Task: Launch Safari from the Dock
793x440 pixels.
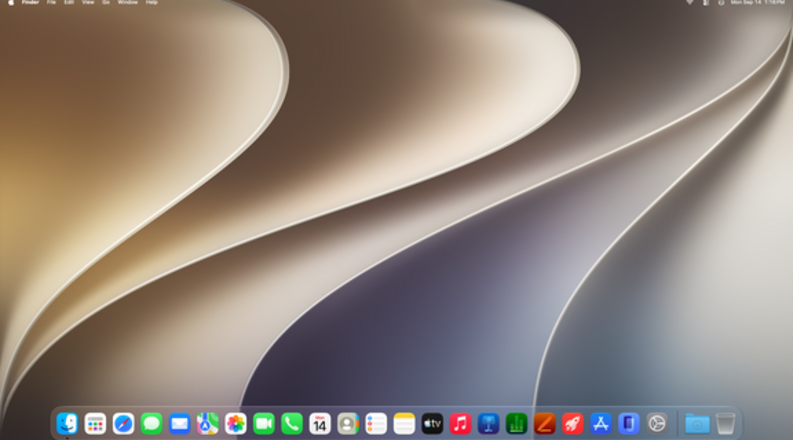Action: pyautogui.click(x=123, y=423)
